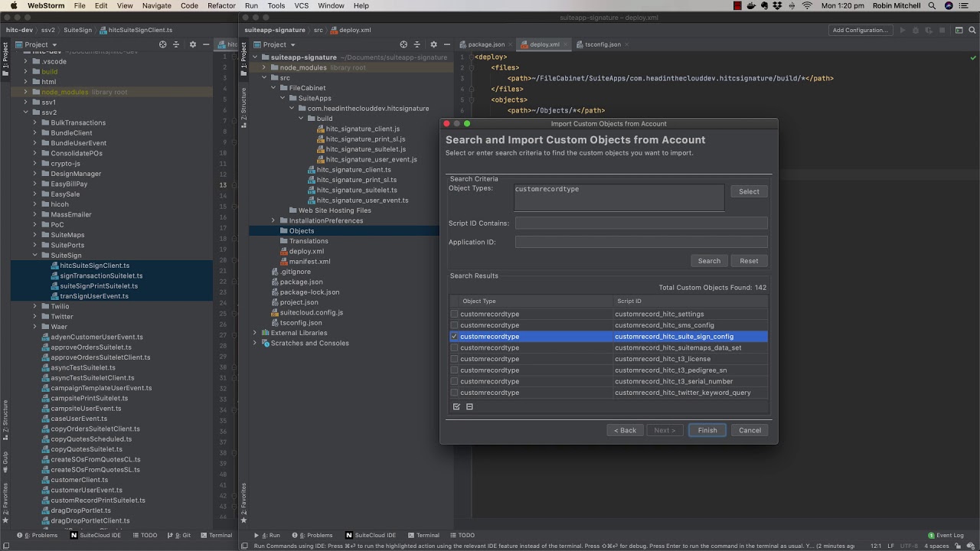Click the select-all icon below search results
This screenshot has width=980, height=551.
point(456,406)
